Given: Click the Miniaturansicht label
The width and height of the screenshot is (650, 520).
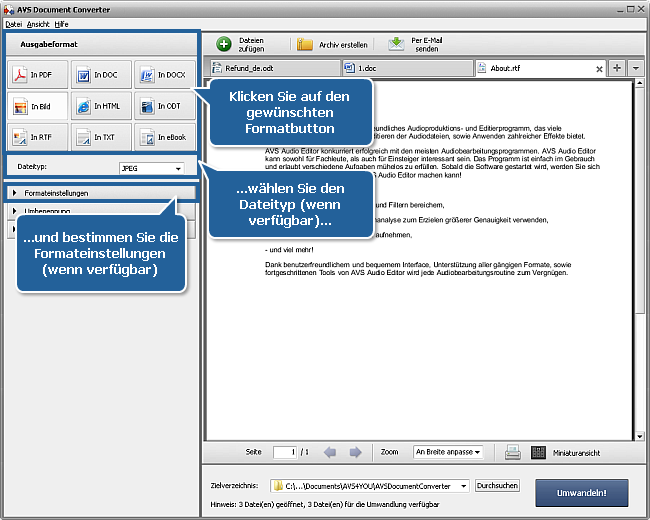Looking at the screenshot, I should tap(576, 453).
